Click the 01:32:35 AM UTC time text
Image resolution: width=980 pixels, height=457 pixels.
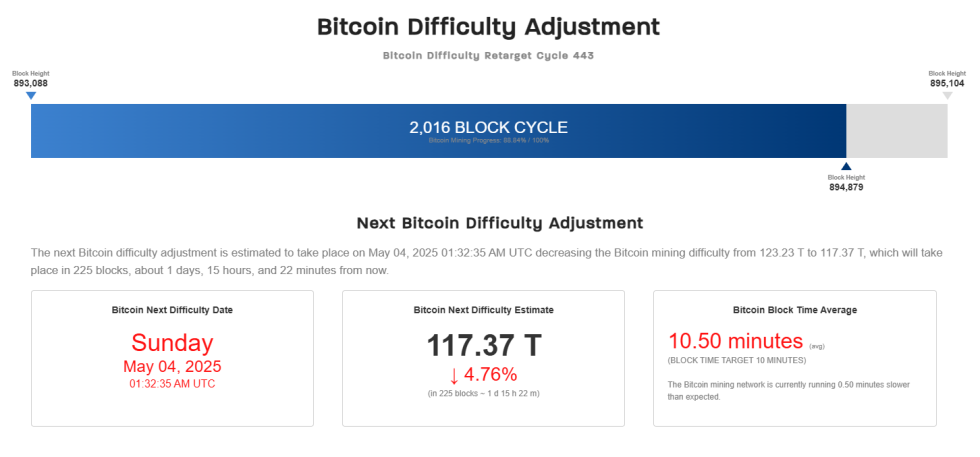tap(172, 384)
